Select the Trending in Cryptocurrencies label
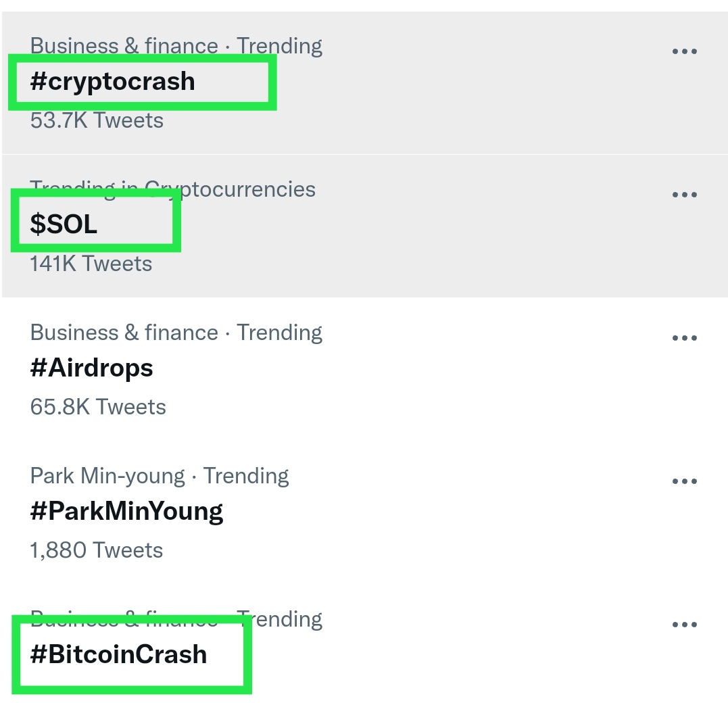 point(173,189)
